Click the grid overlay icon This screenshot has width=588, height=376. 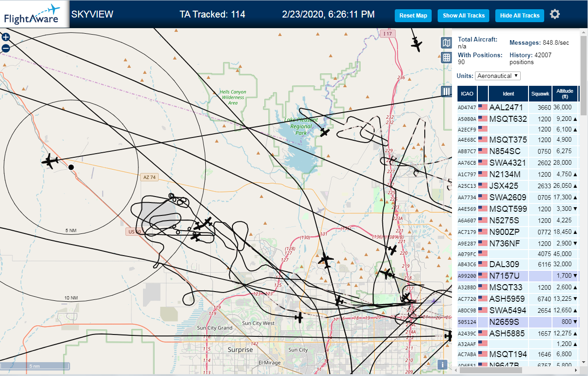tap(446, 58)
